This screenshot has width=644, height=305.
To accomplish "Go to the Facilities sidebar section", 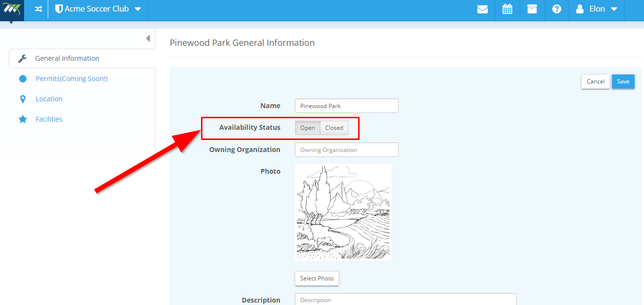I will [x=49, y=119].
